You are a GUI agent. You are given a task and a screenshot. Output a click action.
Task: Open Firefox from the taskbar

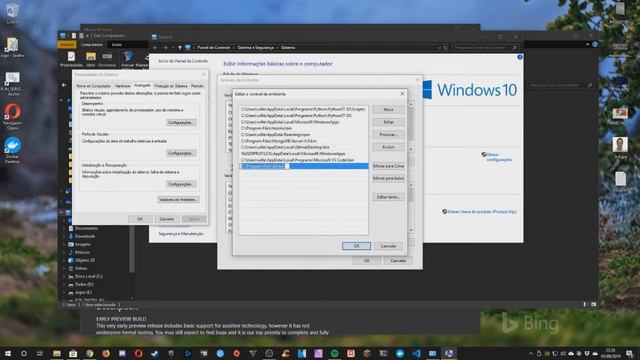[x=106, y=353]
